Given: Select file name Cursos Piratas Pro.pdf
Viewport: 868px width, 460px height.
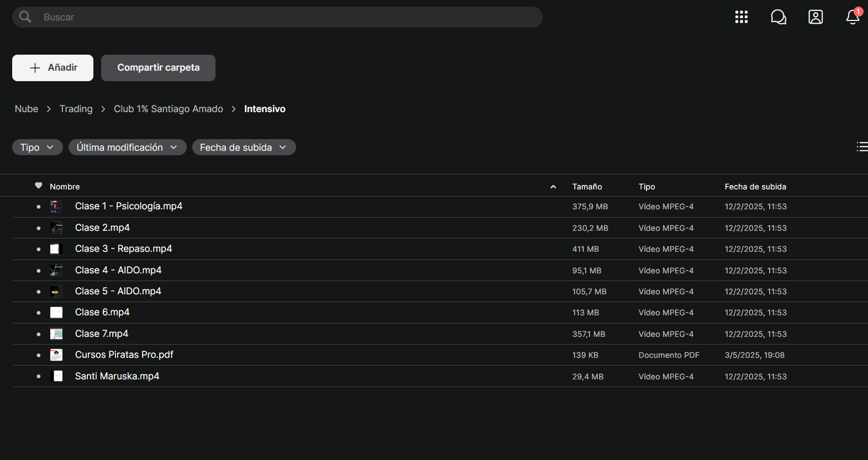Looking at the screenshot, I should tap(124, 355).
